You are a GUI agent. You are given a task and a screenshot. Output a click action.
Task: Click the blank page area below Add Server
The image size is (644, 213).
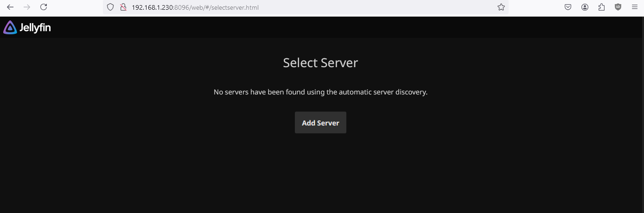pyautogui.click(x=320, y=176)
